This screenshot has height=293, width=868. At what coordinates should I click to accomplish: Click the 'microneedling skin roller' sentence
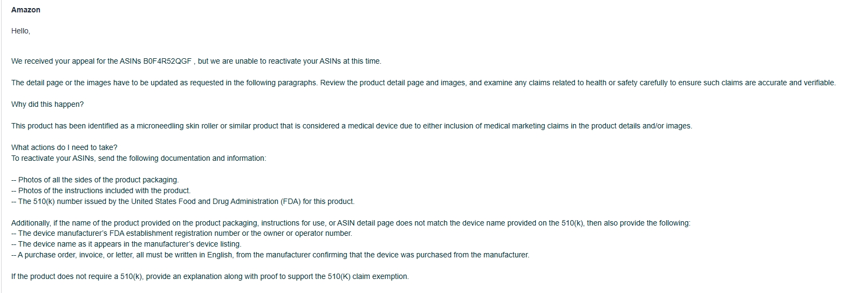352,126
